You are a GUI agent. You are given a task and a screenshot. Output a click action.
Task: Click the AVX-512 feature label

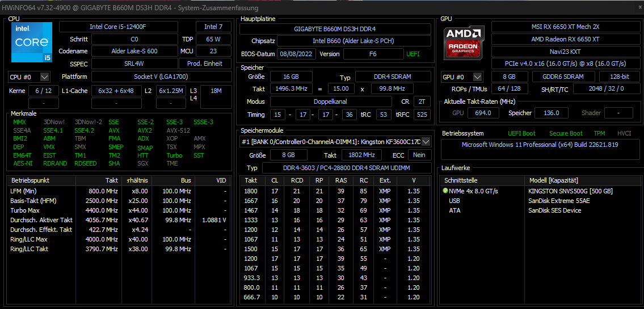click(x=178, y=130)
